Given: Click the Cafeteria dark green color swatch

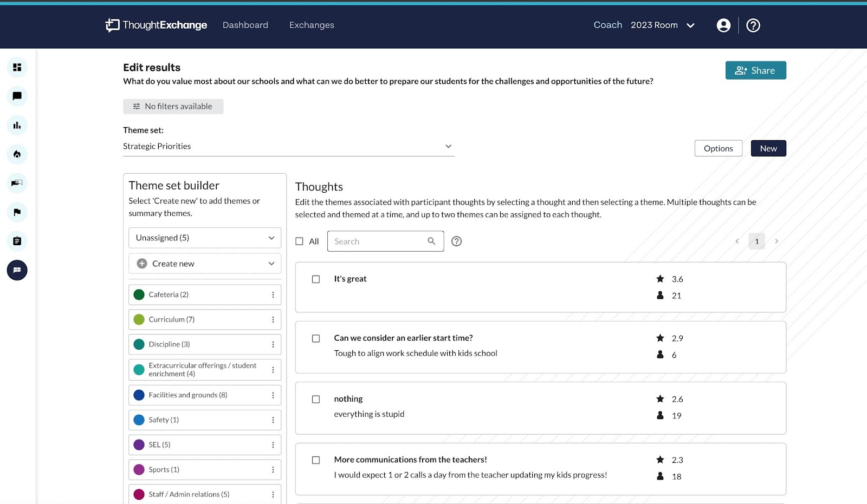Looking at the screenshot, I should click(139, 294).
